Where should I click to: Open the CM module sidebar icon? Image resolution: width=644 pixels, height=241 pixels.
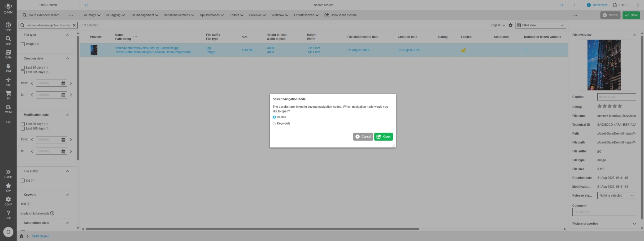point(8,82)
